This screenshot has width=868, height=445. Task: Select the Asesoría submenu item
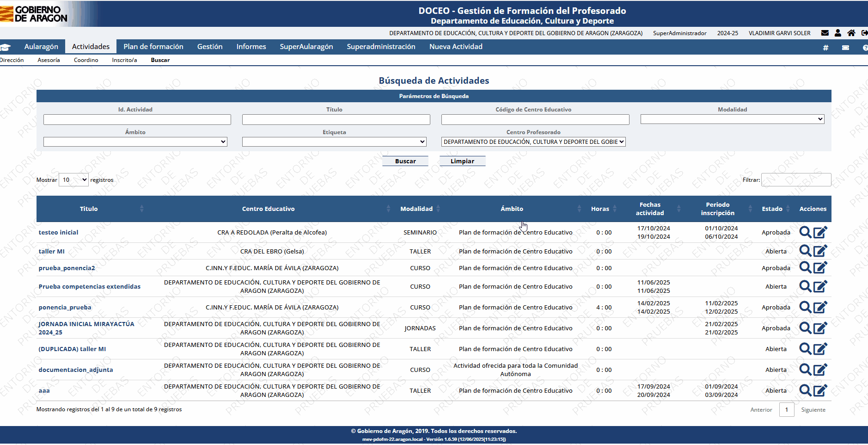pyautogui.click(x=49, y=60)
